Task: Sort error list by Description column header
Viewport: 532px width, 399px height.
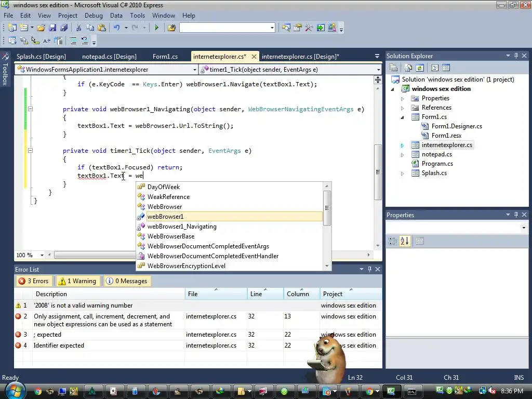Action: (109, 294)
